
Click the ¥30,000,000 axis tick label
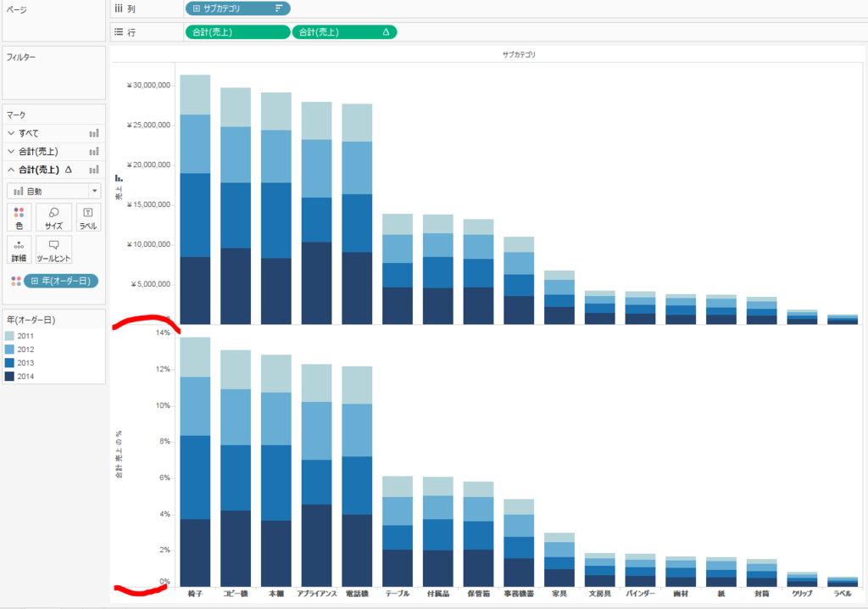(148, 86)
